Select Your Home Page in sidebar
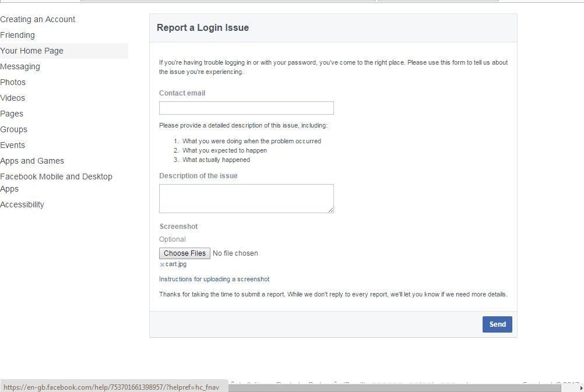This screenshot has height=392, width=584. coord(32,51)
